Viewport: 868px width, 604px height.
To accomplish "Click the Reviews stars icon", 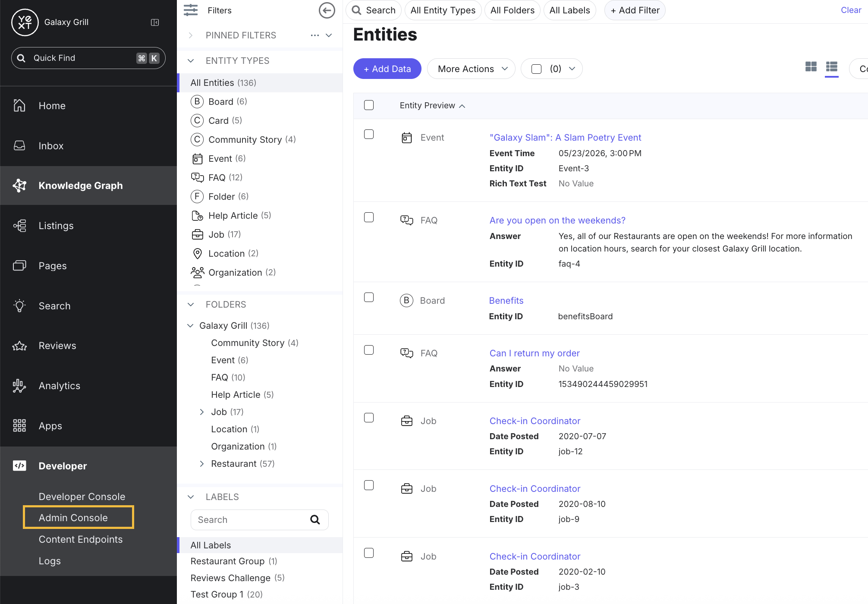I will tap(19, 346).
